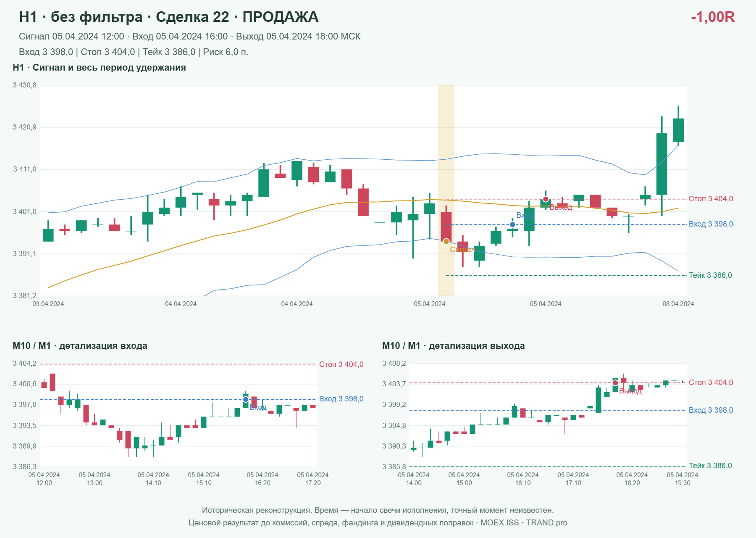The height and width of the screenshot is (538, 756).
Task: Click the 16:20 time tick on entry chart
Action: (x=262, y=483)
